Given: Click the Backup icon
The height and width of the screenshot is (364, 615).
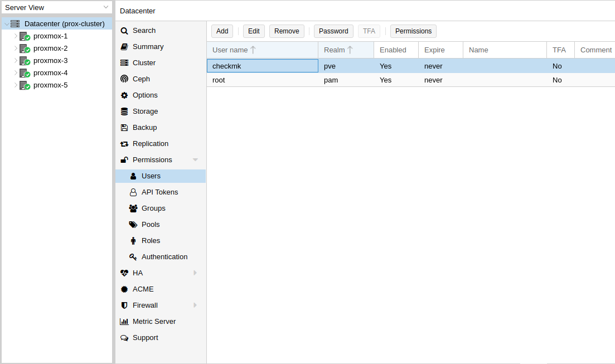Looking at the screenshot, I should [x=124, y=127].
